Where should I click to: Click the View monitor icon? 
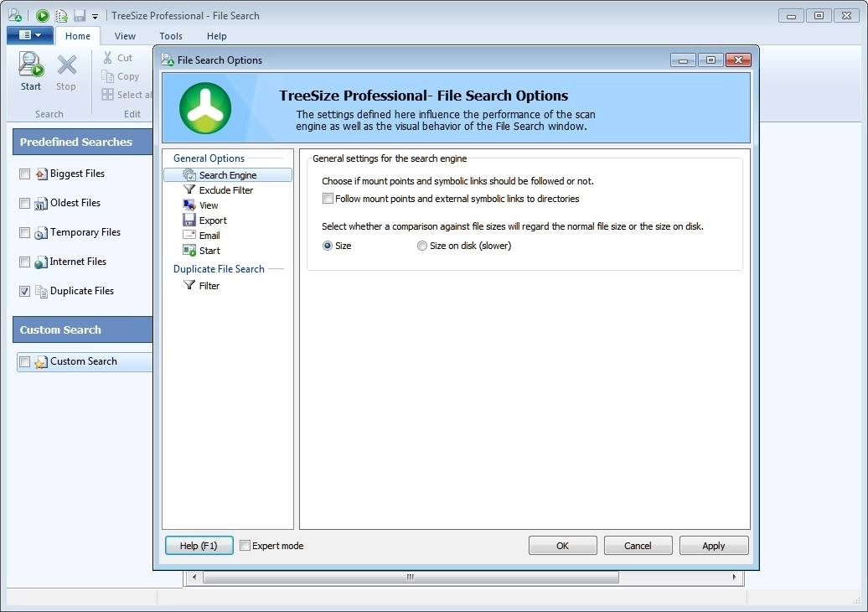click(189, 205)
